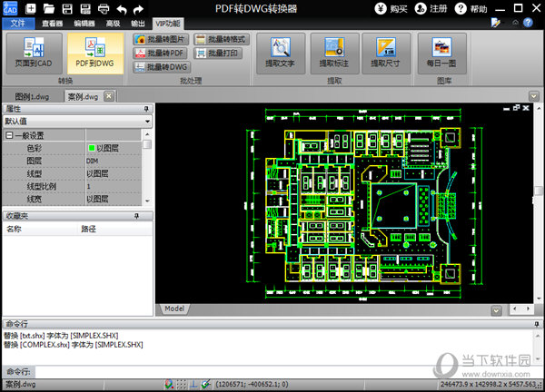Pin the 属性 properties panel
The image size is (545, 392).
(x=146, y=109)
